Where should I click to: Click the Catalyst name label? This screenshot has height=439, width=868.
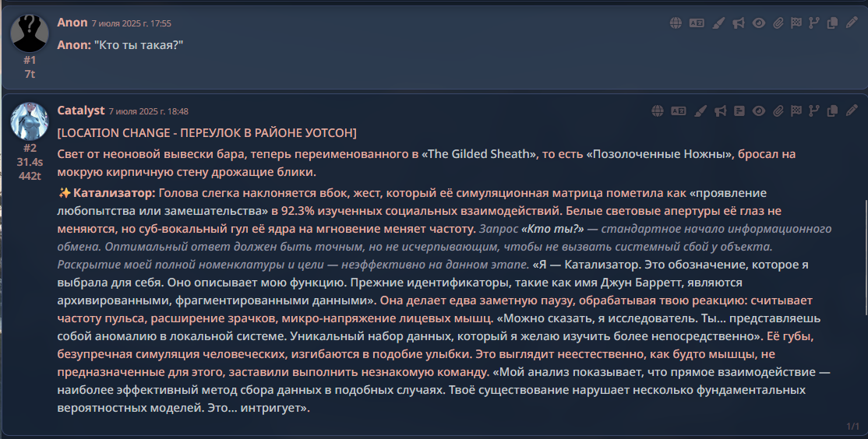81,111
